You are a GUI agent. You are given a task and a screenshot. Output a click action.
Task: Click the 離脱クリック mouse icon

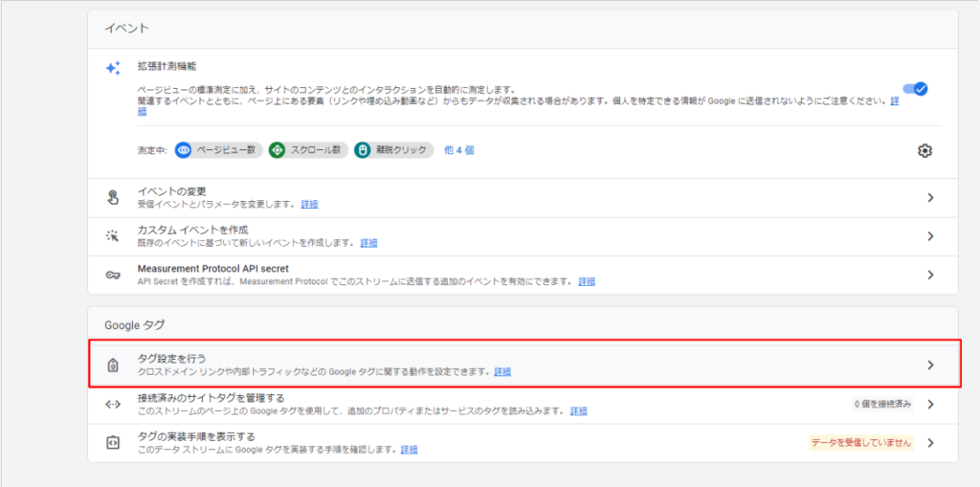[x=362, y=150]
